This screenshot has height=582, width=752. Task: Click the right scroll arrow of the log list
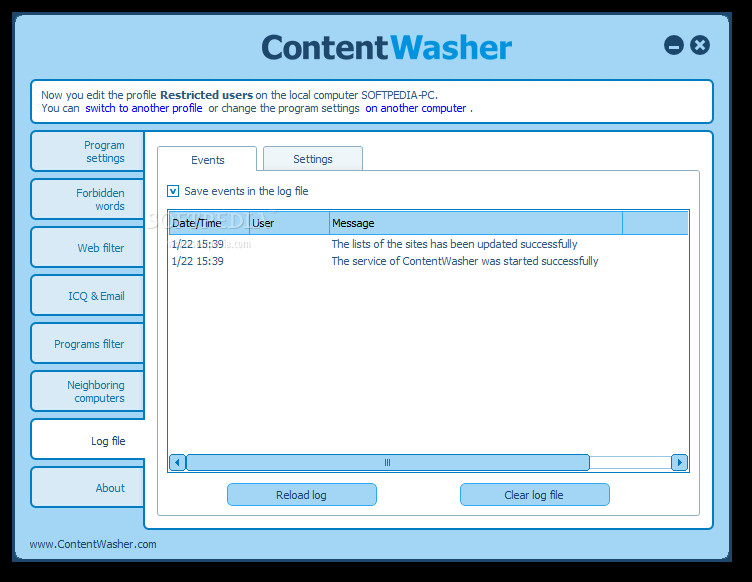679,463
